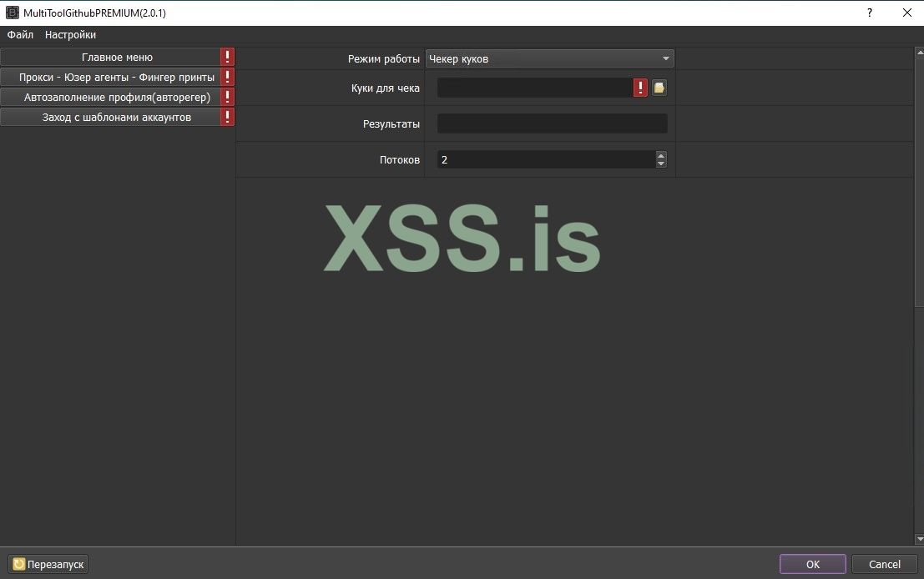Increase Потоков with the up arrow
Screen dimensions: 924x579
661,155
